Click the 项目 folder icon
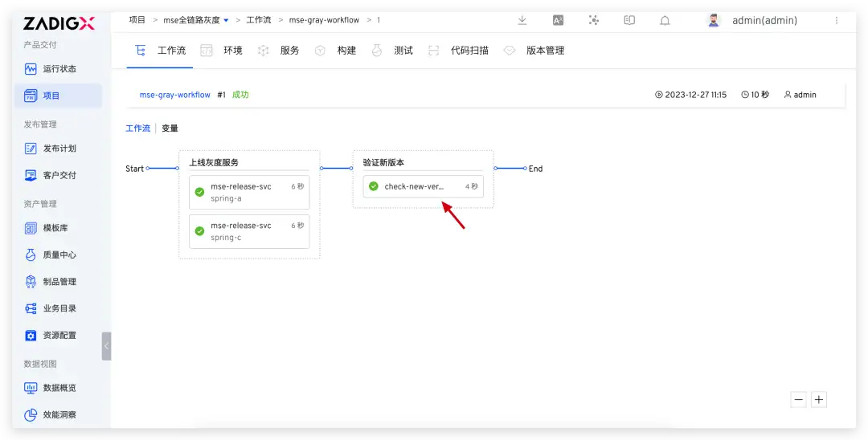This screenshot has width=868, height=440. [31, 96]
